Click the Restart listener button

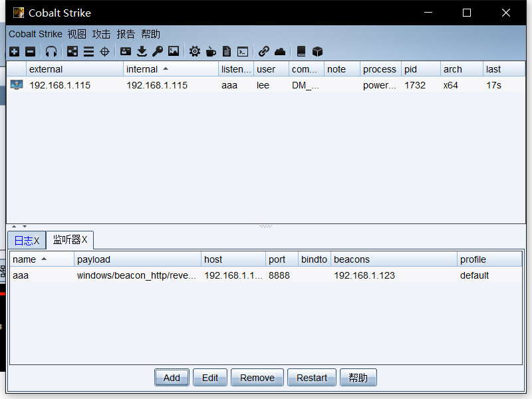point(312,378)
